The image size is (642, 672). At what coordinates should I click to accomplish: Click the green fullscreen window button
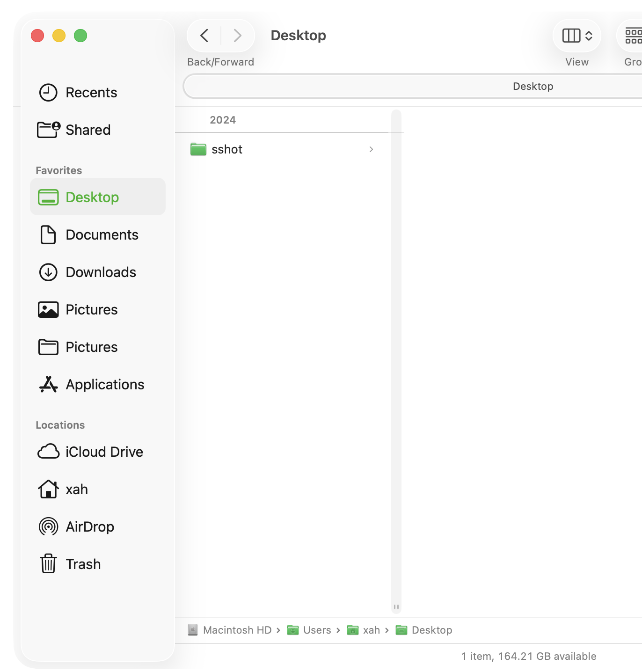click(x=80, y=36)
